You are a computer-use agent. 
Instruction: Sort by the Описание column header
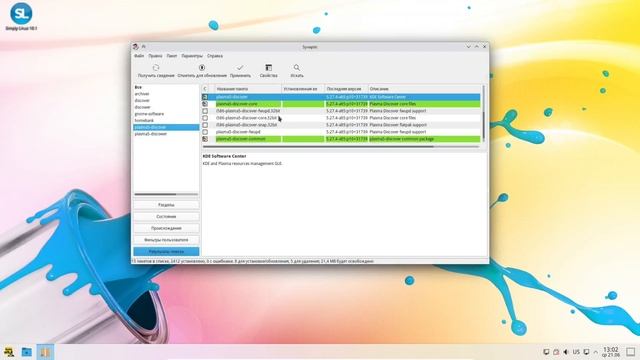[424, 89]
